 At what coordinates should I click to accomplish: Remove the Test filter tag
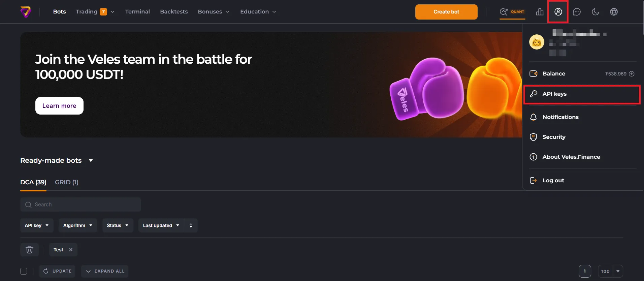71,250
